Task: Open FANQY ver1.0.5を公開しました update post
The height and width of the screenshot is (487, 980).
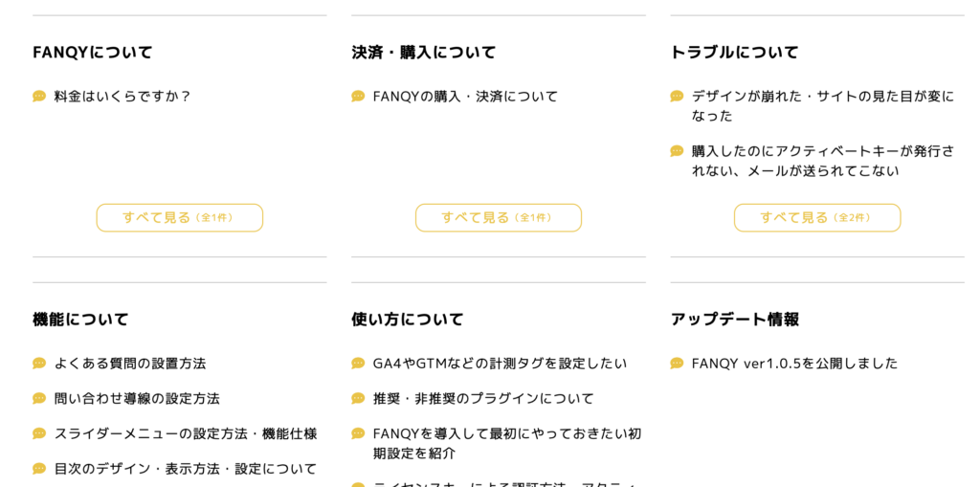Action: [794, 364]
